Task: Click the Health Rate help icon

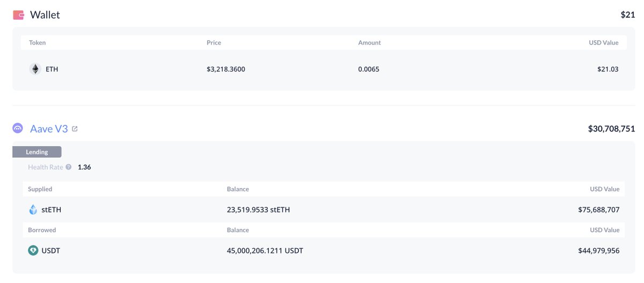Action: pos(69,167)
